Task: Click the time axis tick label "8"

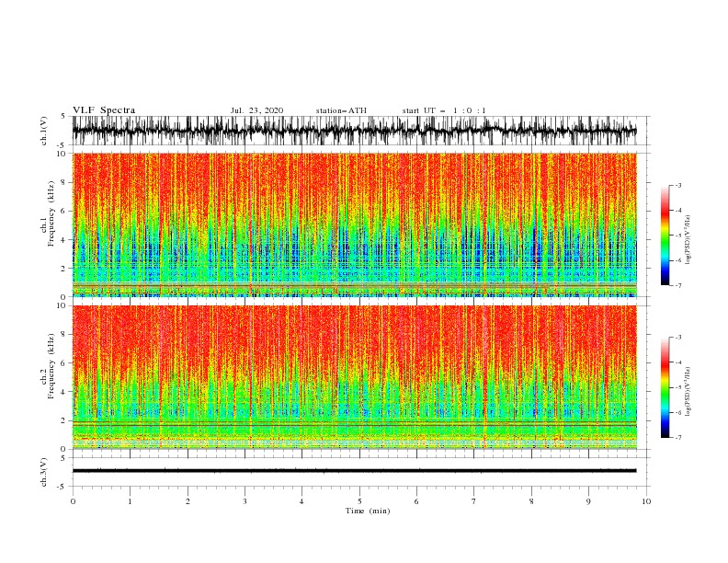Action: pyautogui.click(x=531, y=501)
